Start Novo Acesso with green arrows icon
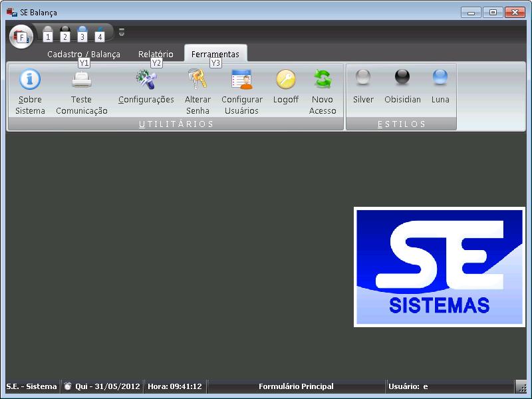532x399 pixels. pyautogui.click(x=323, y=80)
